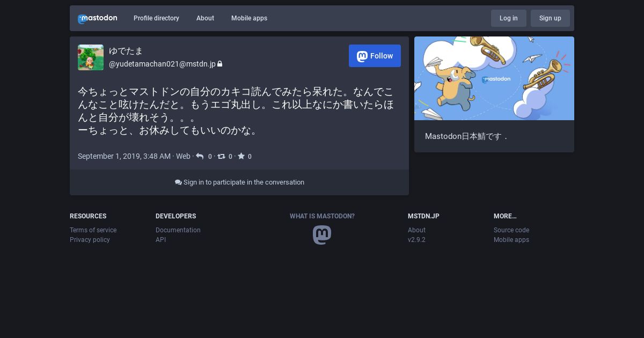Open the elephant trumpet banner image
This screenshot has height=338, width=644.
coord(494,78)
